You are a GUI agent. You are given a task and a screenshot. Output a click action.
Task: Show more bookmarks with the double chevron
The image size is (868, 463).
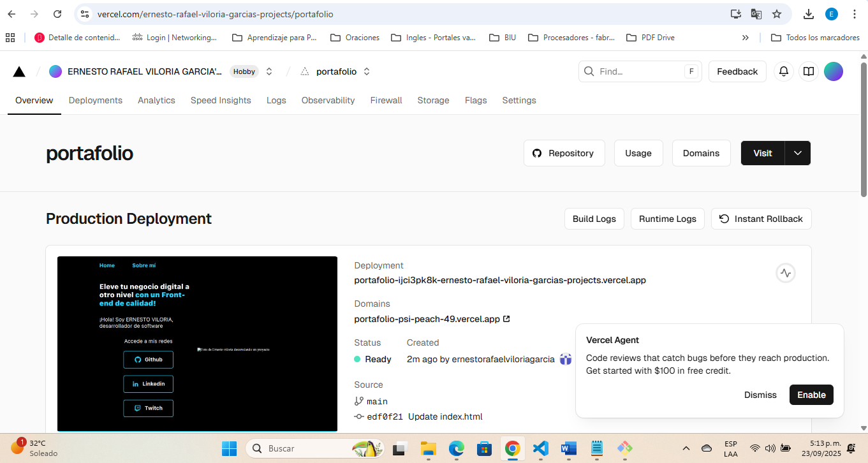pyautogui.click(x=746, y=38)
